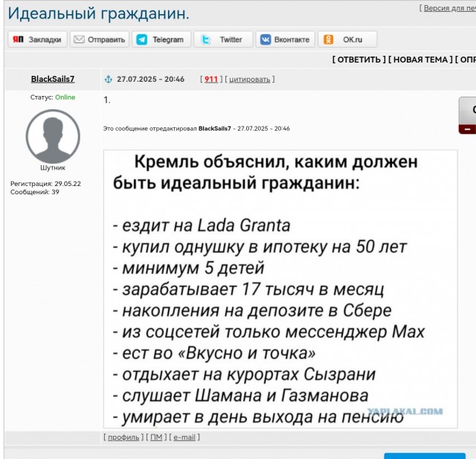Click the цитировать quote link
Image resolution: width=476 pixels, height=459 pixels.
[250, 80]
